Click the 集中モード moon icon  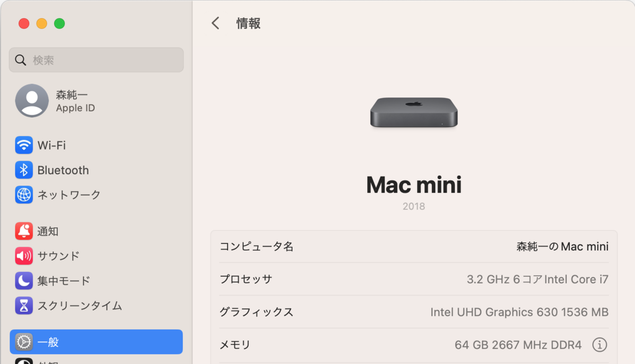tap(24, 281)
